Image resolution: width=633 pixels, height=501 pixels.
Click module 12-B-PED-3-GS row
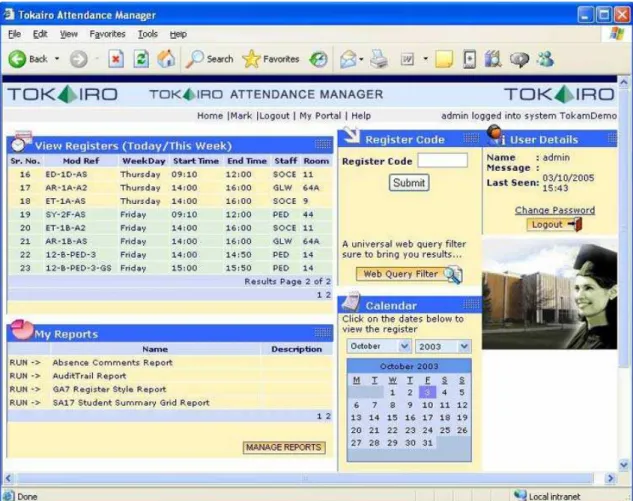coord(170,268)
